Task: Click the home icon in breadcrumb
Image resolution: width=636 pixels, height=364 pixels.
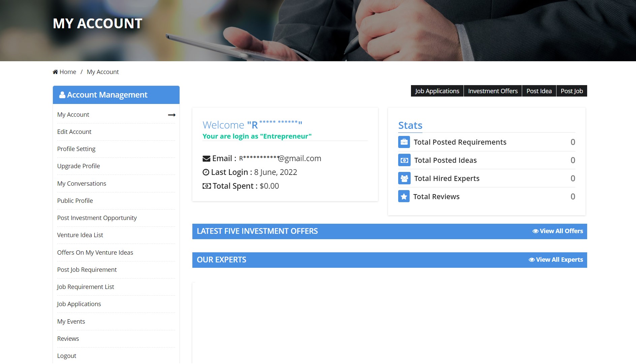Action: tap(55, 72)
